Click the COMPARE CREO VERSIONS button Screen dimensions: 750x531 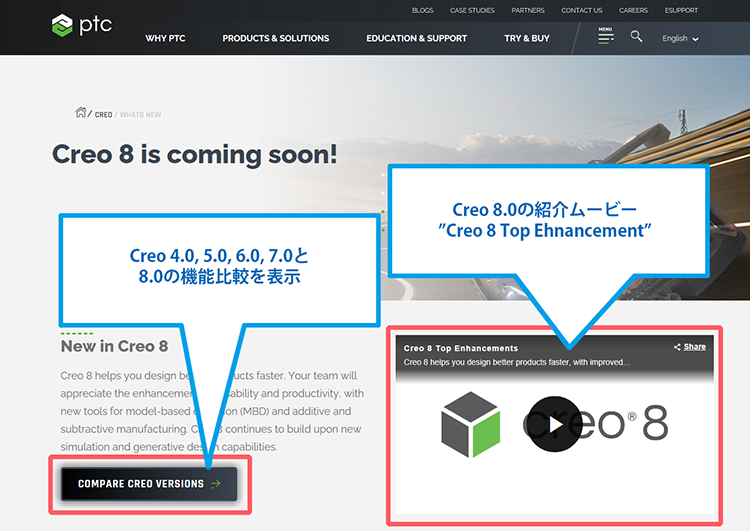[149, 484]
